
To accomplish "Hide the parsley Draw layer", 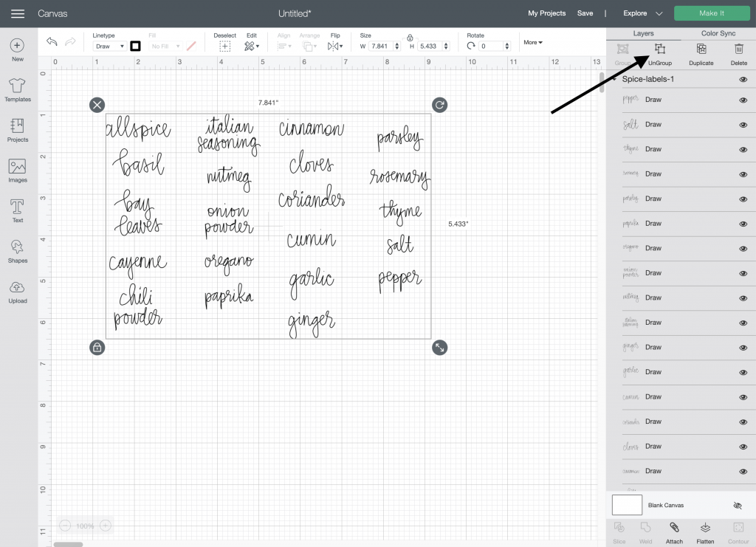I will coord(743,199).
